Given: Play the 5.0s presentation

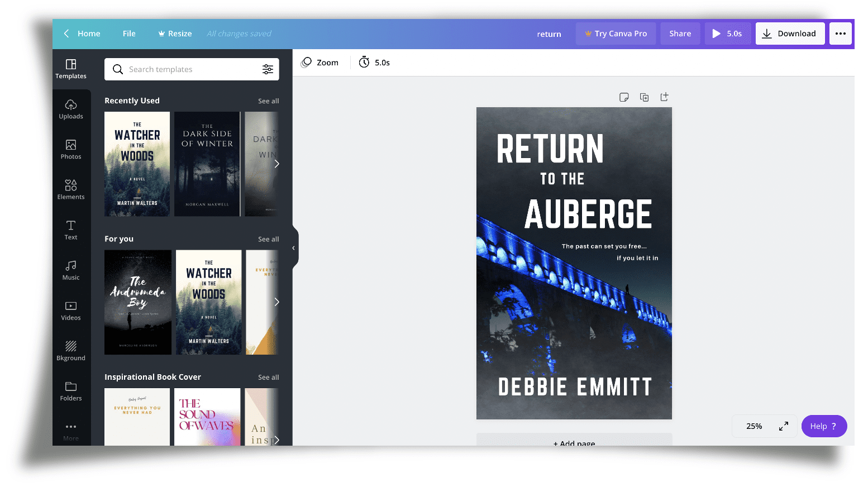Looking at the screenshot, I should click(x=727, y=34).
